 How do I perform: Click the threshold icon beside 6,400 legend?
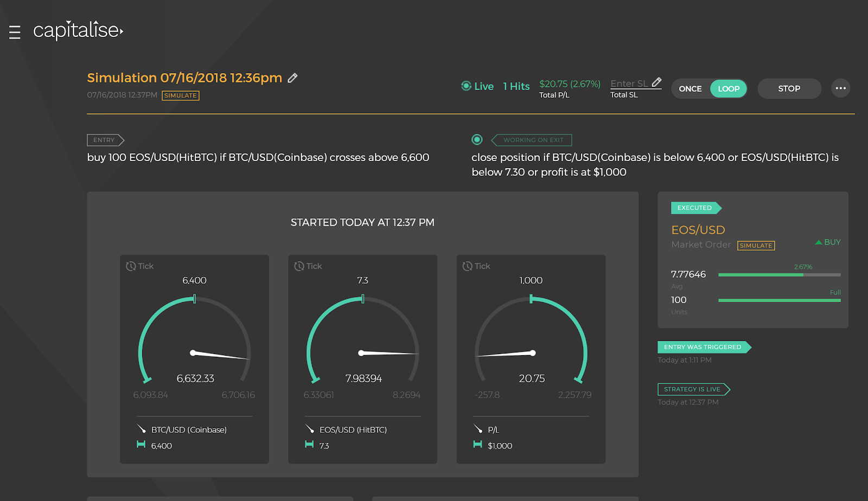tap(141, 445)
